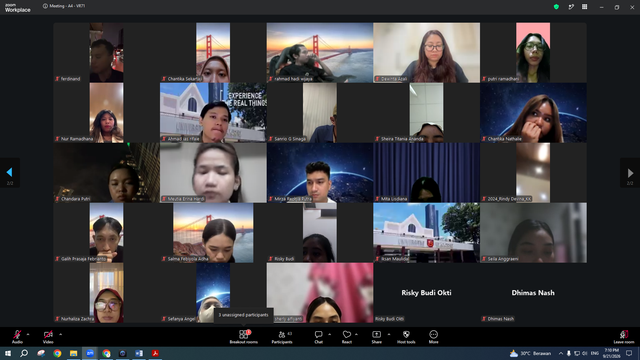Open the Participants list
The image size is (640, 360).
tap(282, 336)
